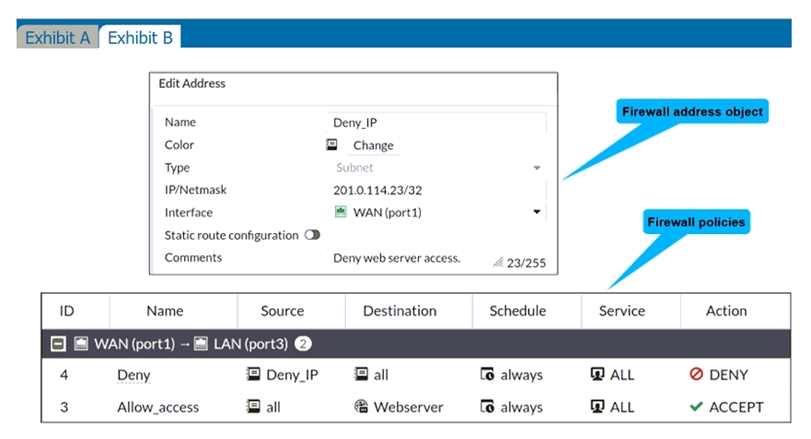Click the Webserver virtual IP icon
This screenshot has width=811, height=439.
(x=361, y=406)
